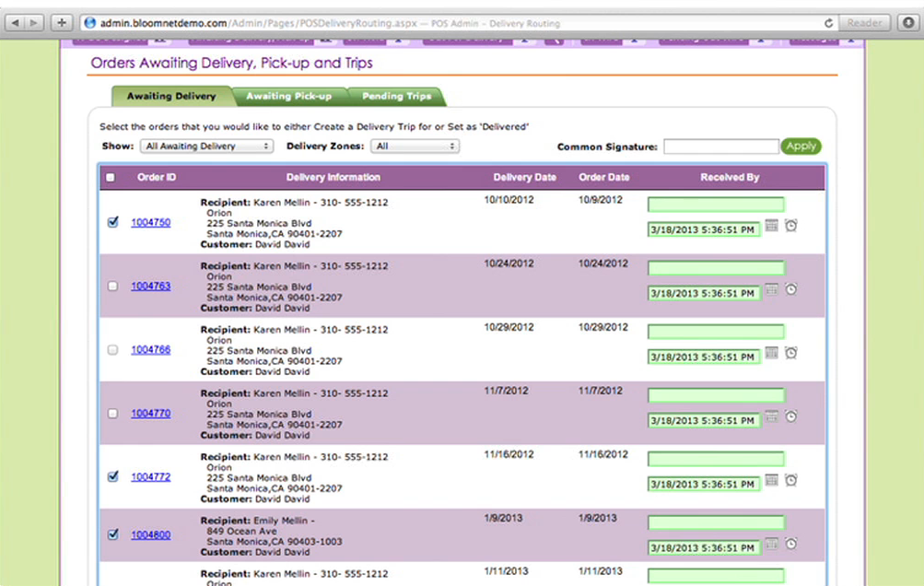
Task: Open calendar icon for order 1004800
Action: [771, 544]
